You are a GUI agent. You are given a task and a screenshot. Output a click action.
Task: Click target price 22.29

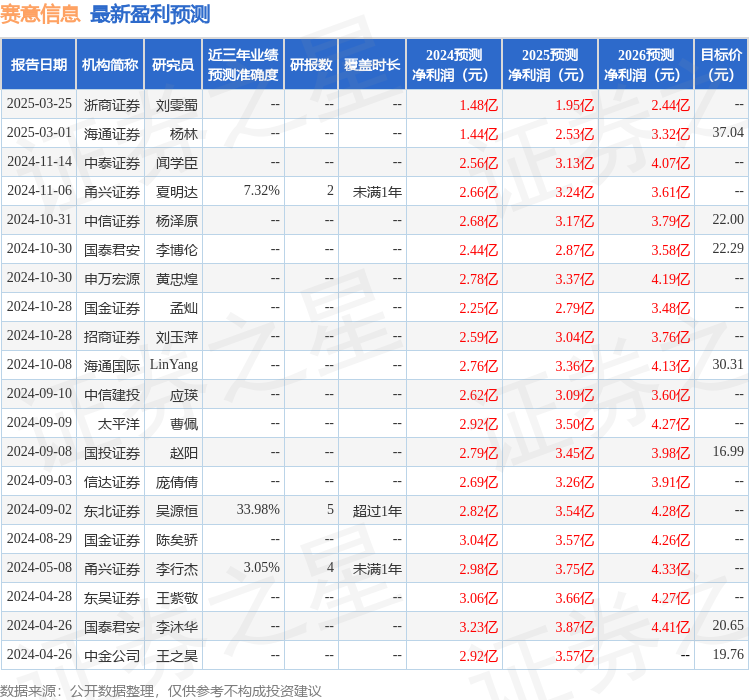pyautogui.click(x=728, y=248)
